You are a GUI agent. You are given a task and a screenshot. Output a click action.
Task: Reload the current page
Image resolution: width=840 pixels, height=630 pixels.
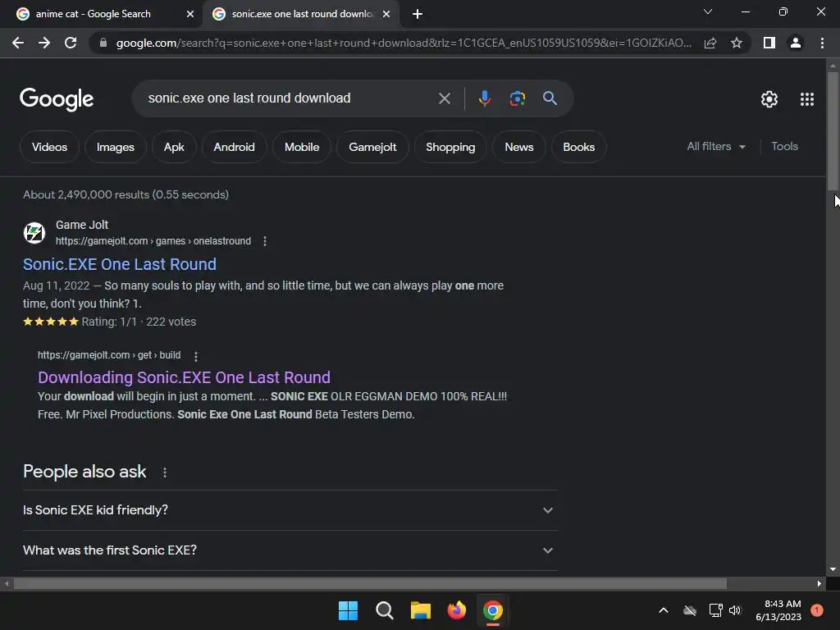pyautogui.click(x=71, y=43)
